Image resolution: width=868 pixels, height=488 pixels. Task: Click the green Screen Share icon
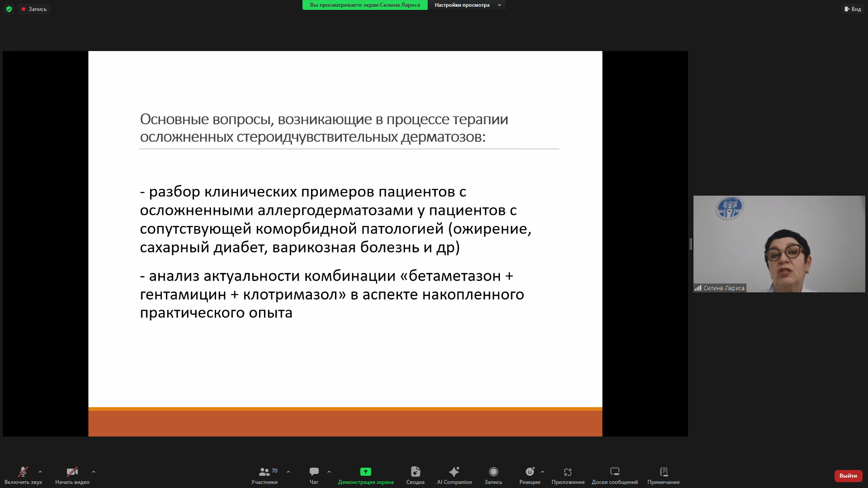click(365, 472)
